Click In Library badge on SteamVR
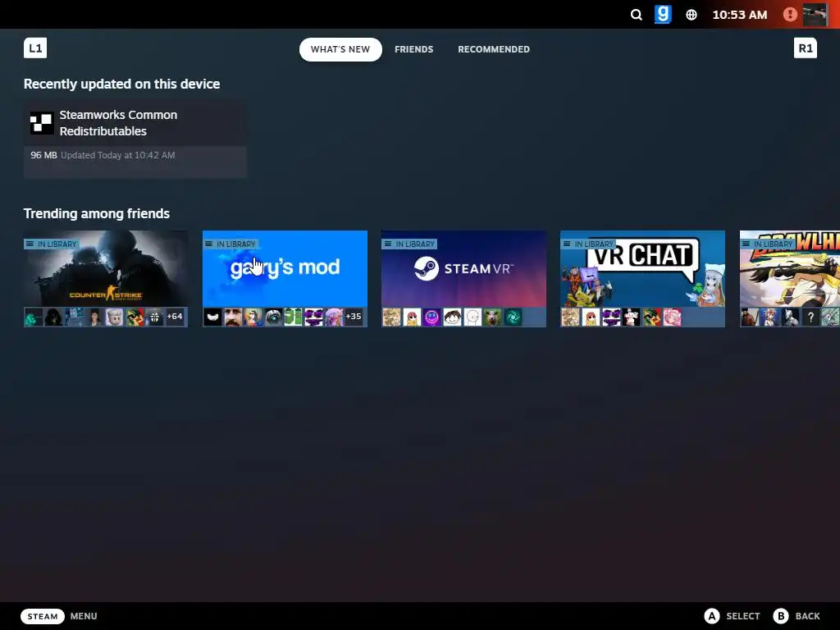 click(409, 244)
